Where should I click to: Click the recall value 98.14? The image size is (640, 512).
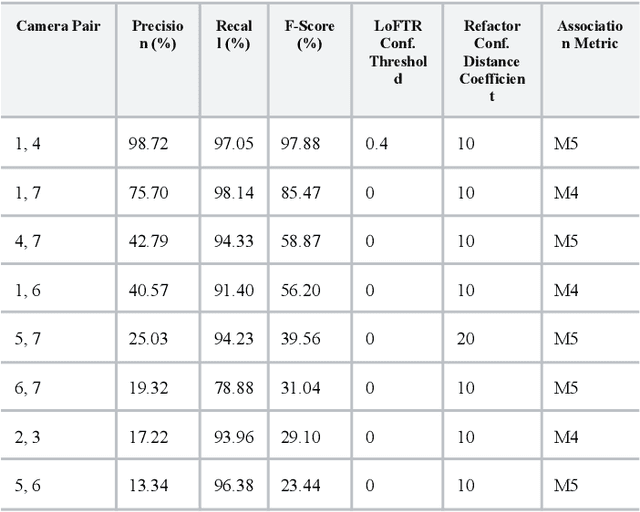click(x=234, y=192)
